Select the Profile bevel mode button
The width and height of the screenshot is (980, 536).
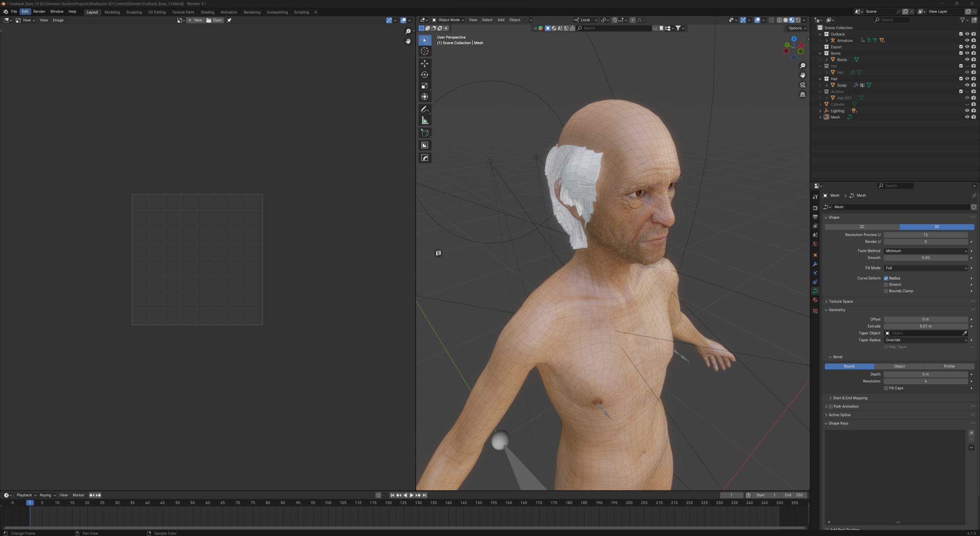pyautogui.click(x=949, y=366)
